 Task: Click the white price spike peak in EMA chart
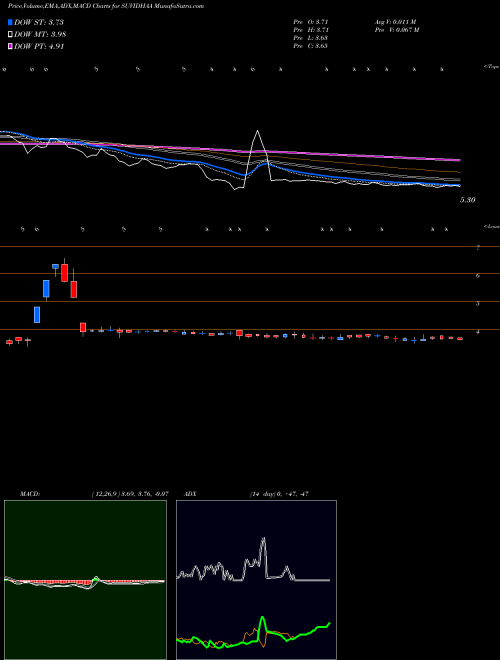(258, 131)
